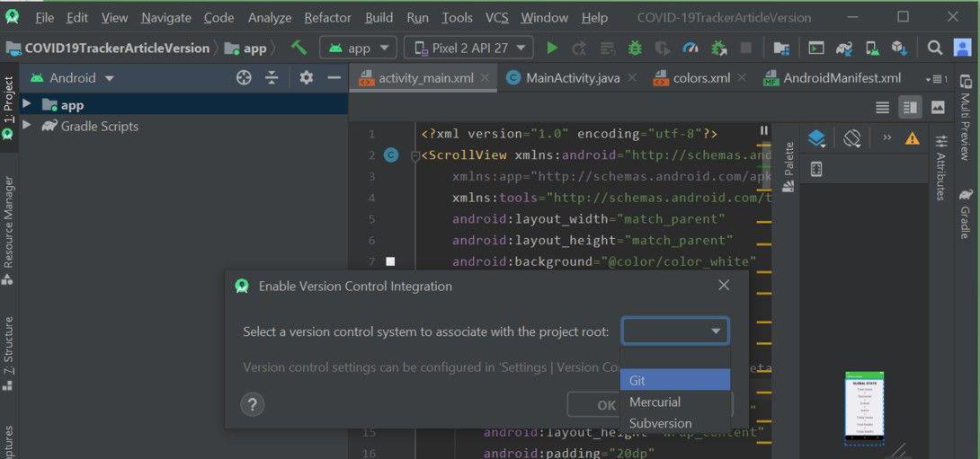Select Git from the dropdown list

click(x=675, y=380)
